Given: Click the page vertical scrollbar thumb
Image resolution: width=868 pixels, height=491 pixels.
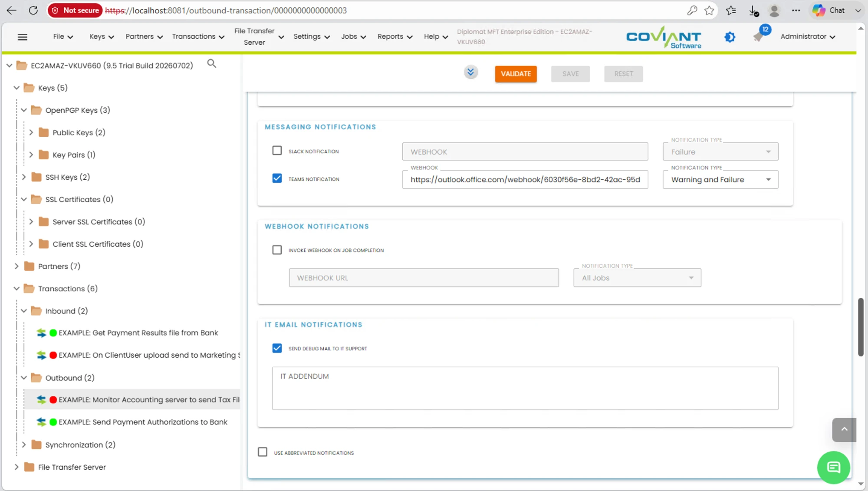Looking at the screenshot, I should click(x=861, y=327).
